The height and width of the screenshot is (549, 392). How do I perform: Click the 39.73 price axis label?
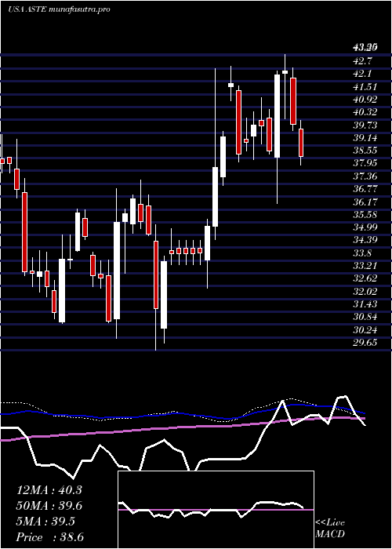(x=364, y=125)
